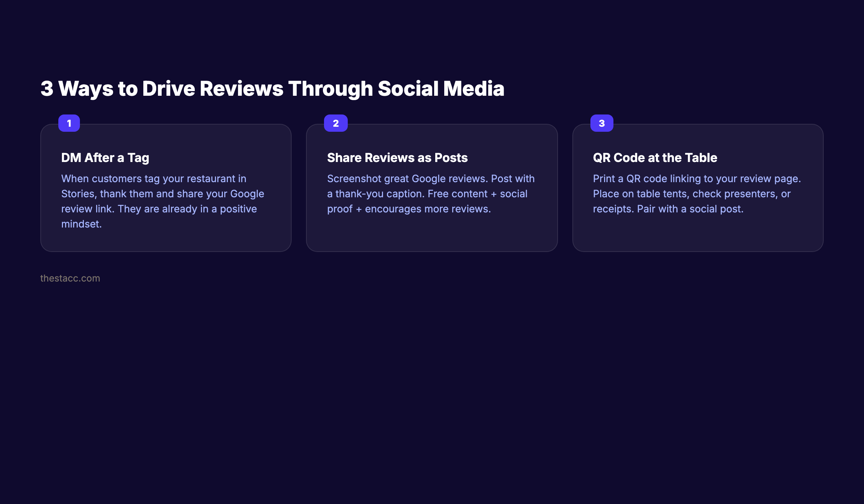Open the thestacc.com link

71,278
